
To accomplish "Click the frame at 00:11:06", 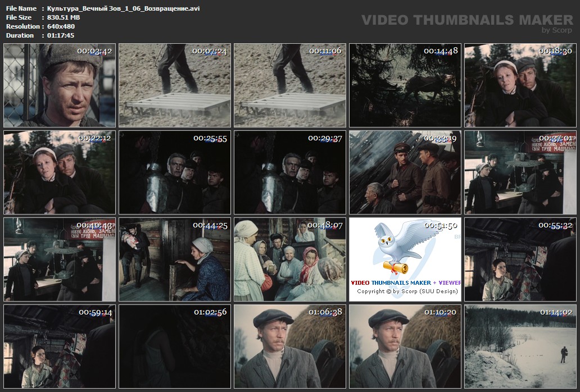I will pos(290,85).
